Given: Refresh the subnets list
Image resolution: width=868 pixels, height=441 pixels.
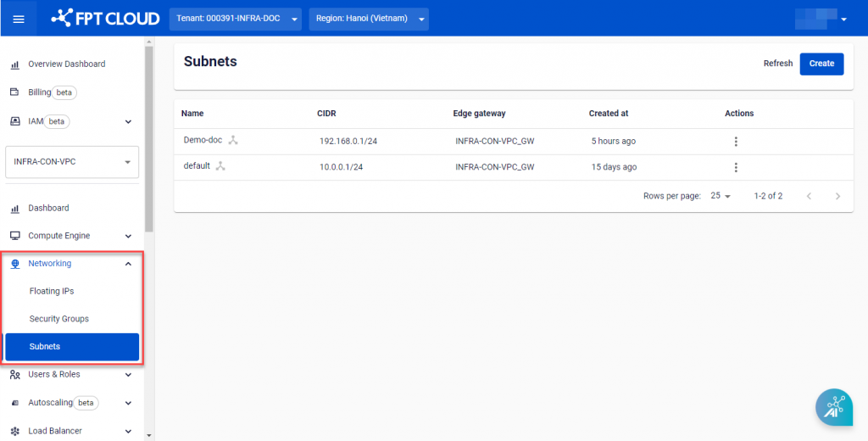Looking at the screenshot, I should [777, 64].
